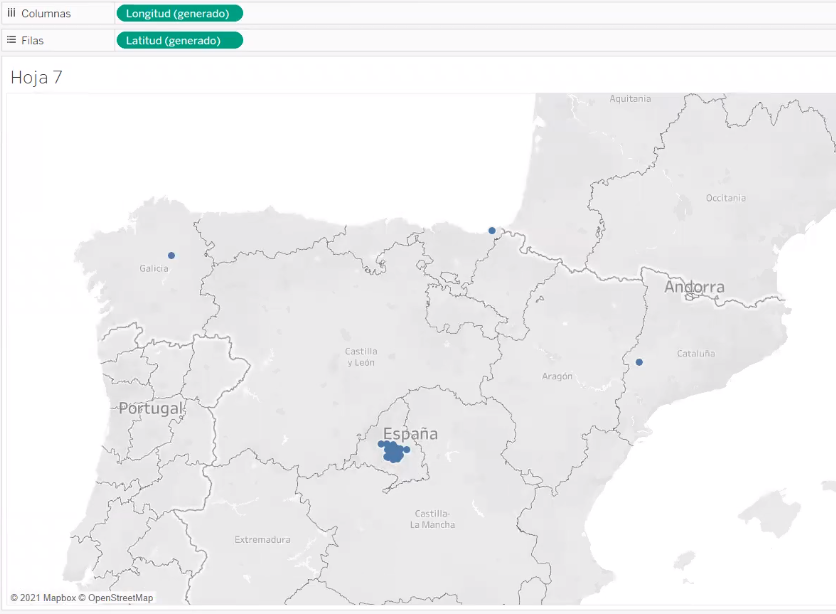Select the data point in Cataluña

point(639,362)
